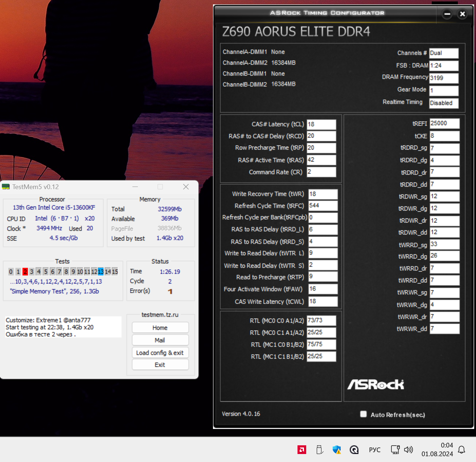This screenshot has width=476, height=462.
Task: Click Load config & exit button
Action: [x=160, y=353]
